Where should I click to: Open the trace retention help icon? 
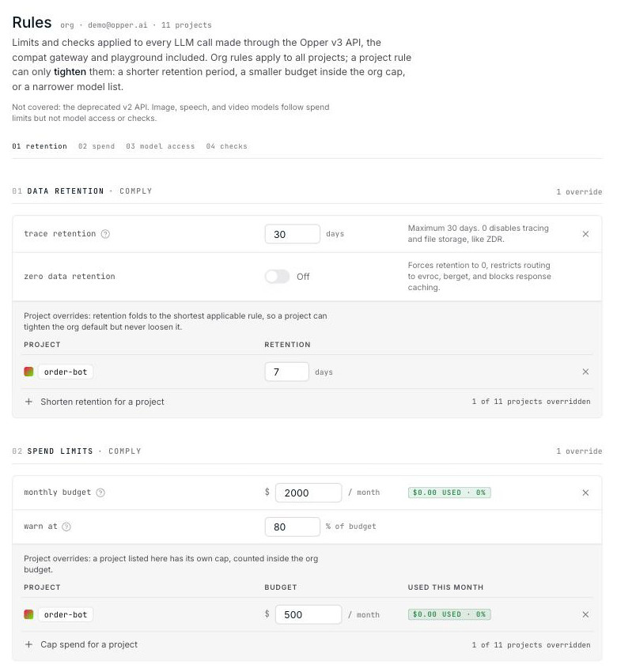pos(105,233)
